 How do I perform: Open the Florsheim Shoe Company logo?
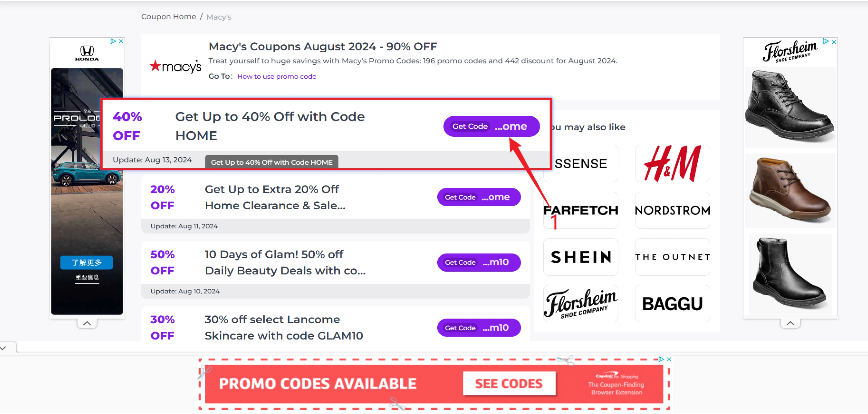(580, 303)
